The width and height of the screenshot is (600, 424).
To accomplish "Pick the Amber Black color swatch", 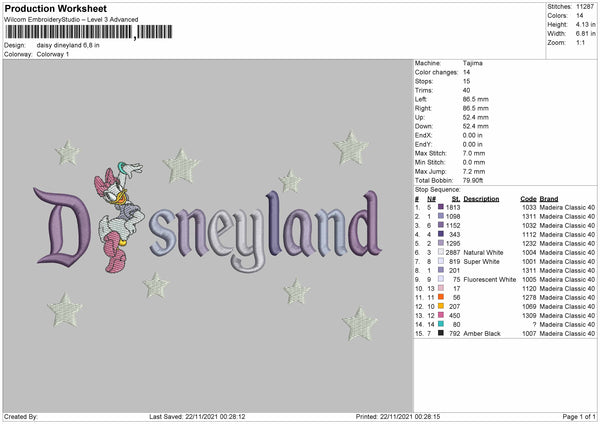I will tap(441, 333).
